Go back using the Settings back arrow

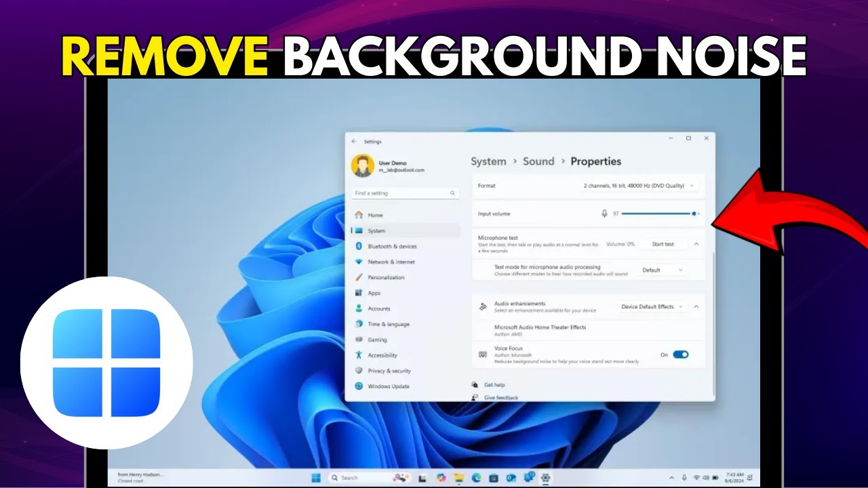[354, 141]
